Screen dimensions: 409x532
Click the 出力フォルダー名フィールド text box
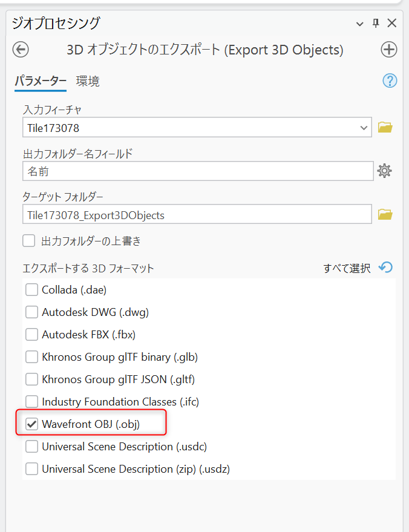pyautogui.click(x=197, y=171)
